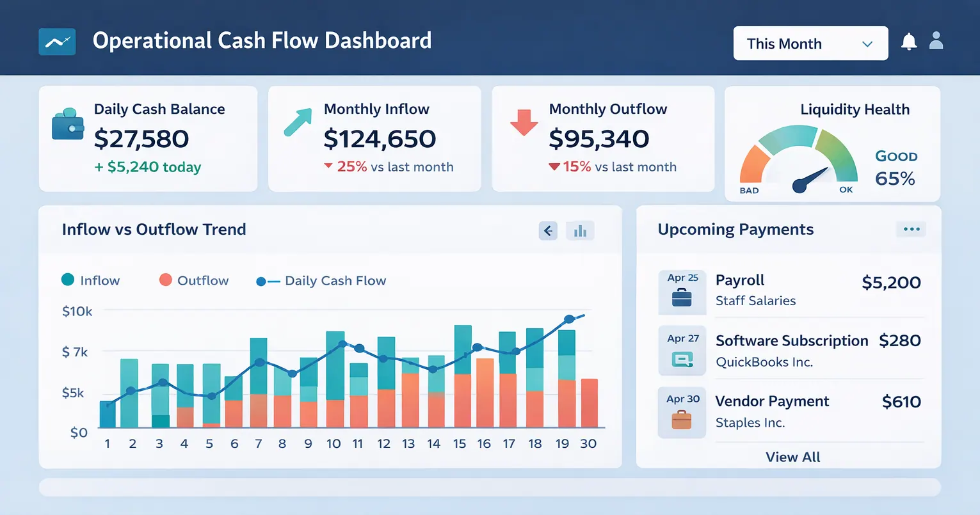Select the Inflow vs Outflow Trend header

click(154, 229)
